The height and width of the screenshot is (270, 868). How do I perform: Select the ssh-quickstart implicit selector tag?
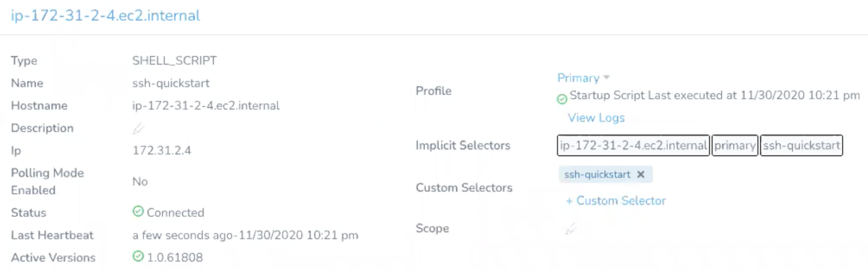point(801,145)
